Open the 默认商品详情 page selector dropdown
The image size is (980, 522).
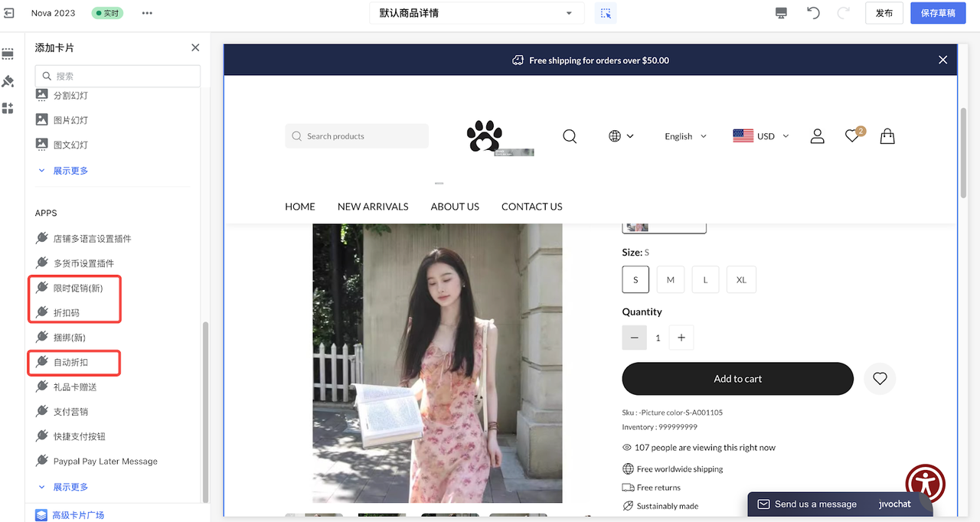[476, 12]
